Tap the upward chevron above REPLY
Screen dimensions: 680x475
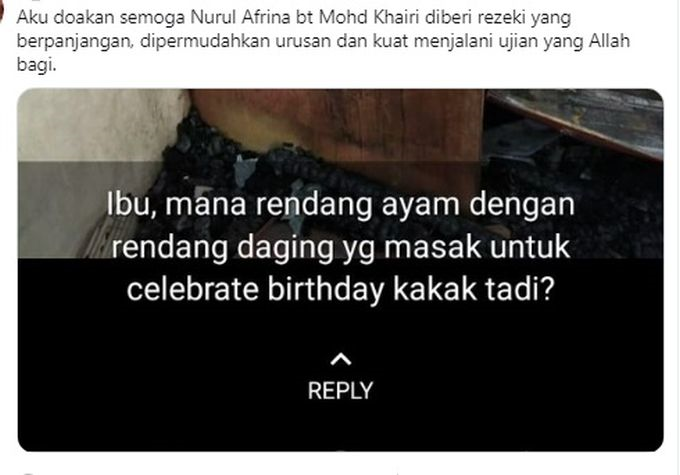[x=340, y=359]
